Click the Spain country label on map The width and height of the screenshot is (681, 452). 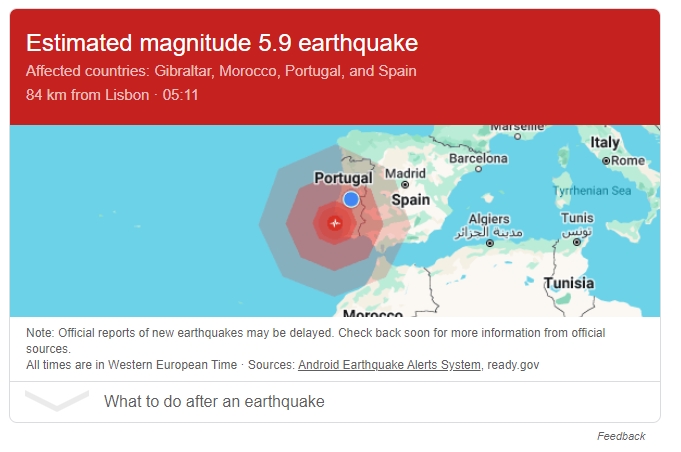[x=410, y=200]
